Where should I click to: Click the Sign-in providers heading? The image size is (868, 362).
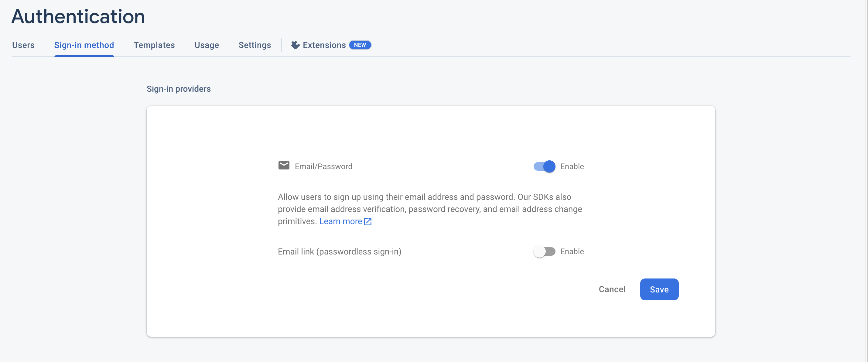coord(179,89)
